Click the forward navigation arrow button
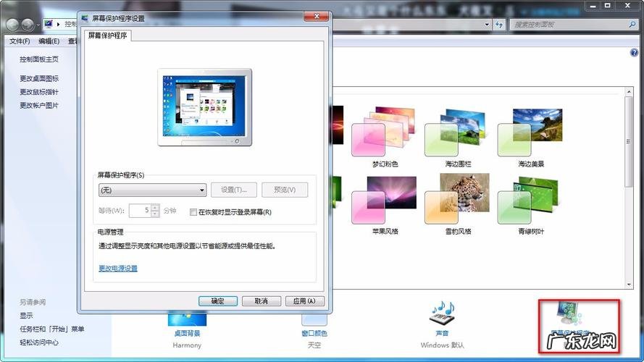 (28, 25)
